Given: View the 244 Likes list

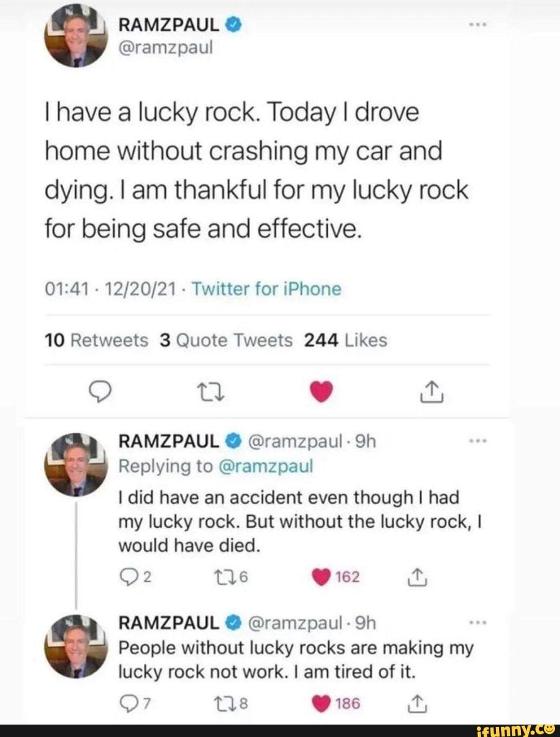Looking at the screenshot, I should tap(345, 340).
